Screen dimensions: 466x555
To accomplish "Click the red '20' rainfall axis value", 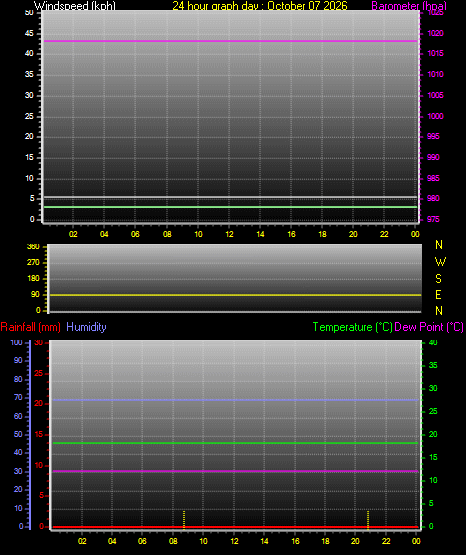I will point(39,404).
